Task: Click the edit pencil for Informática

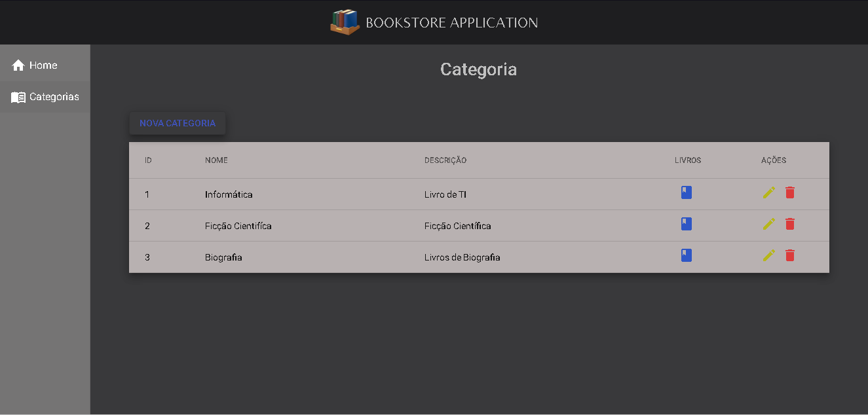Action: coord(768,192)
